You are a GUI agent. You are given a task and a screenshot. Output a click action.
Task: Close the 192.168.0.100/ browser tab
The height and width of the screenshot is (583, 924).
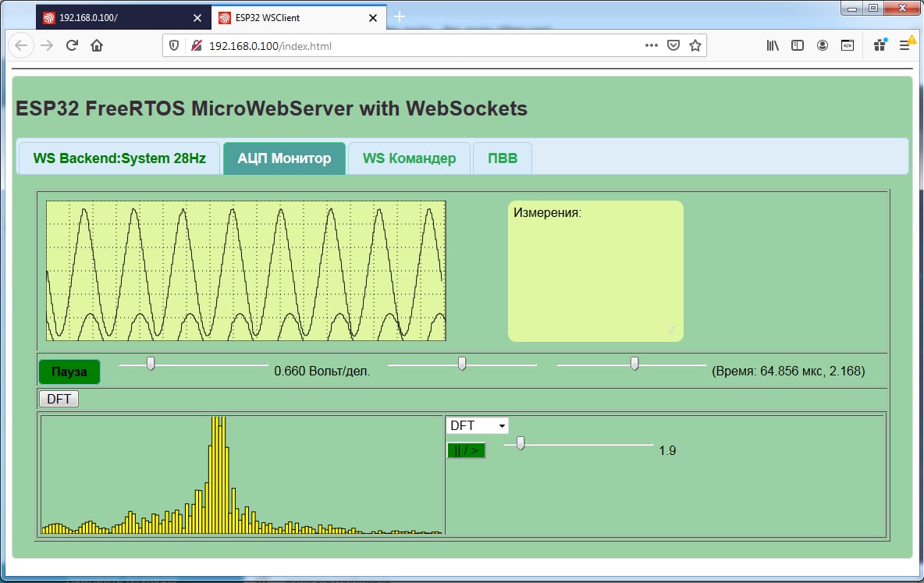[x=197, y=18]
